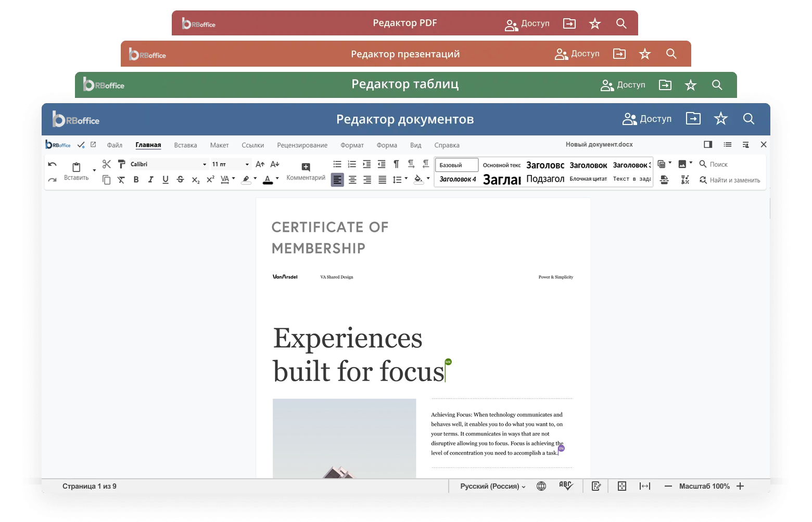Screen dimensions: 812x522
Task: Open track changes icon in status bar
Action: point(597,486)
